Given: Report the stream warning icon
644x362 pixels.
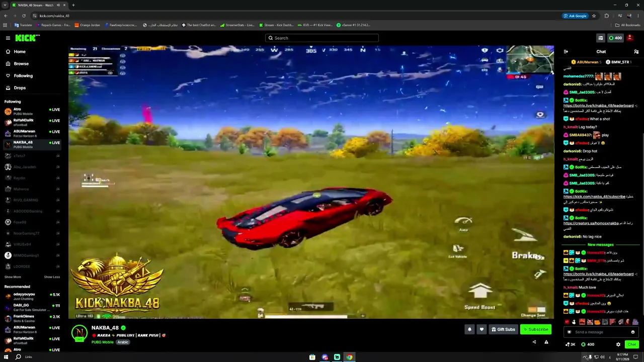Looking at the screenshot, I should pos(546,342).
